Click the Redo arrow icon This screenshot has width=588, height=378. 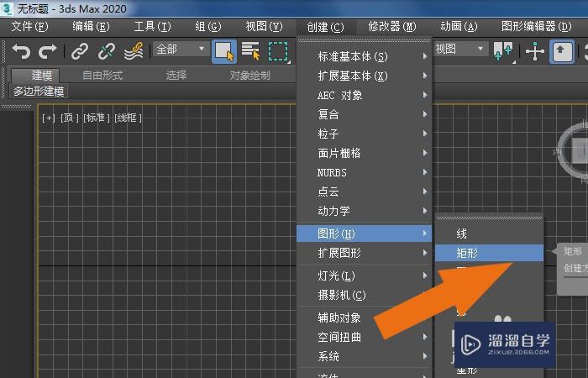click(x=48, y=51)
